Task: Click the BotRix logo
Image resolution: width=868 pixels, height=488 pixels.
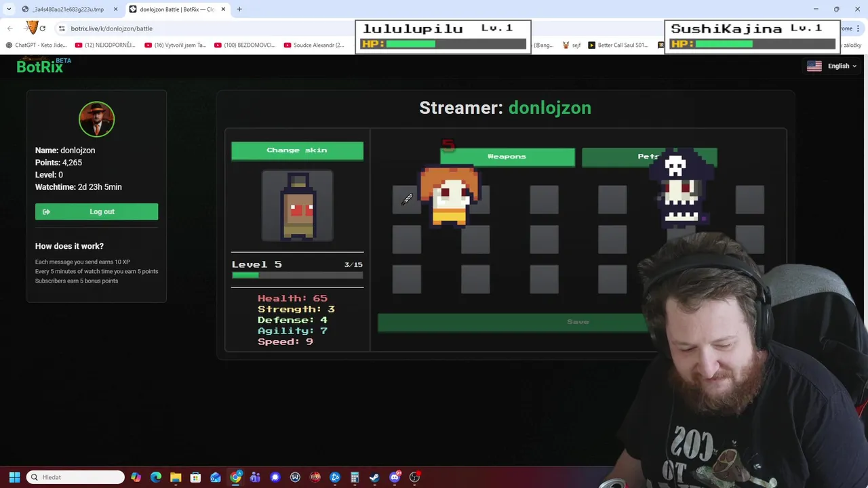Action: (43, 66)
